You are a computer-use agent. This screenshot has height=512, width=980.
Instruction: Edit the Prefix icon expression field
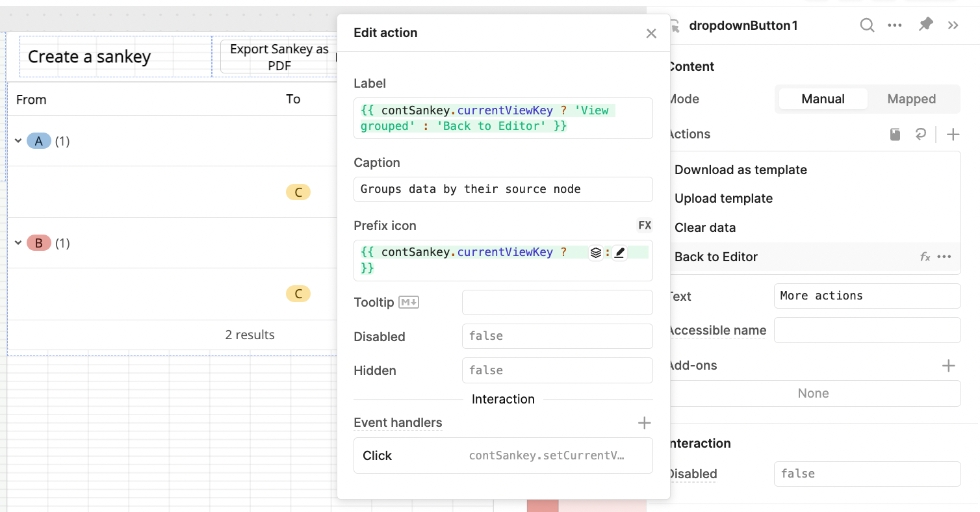(x=503, y=260)
